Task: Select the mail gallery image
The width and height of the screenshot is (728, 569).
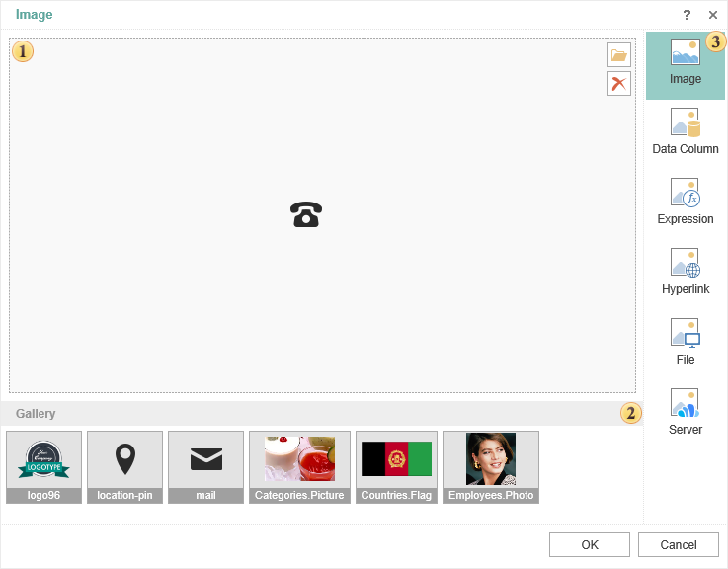Action: [x=205, y=466]
